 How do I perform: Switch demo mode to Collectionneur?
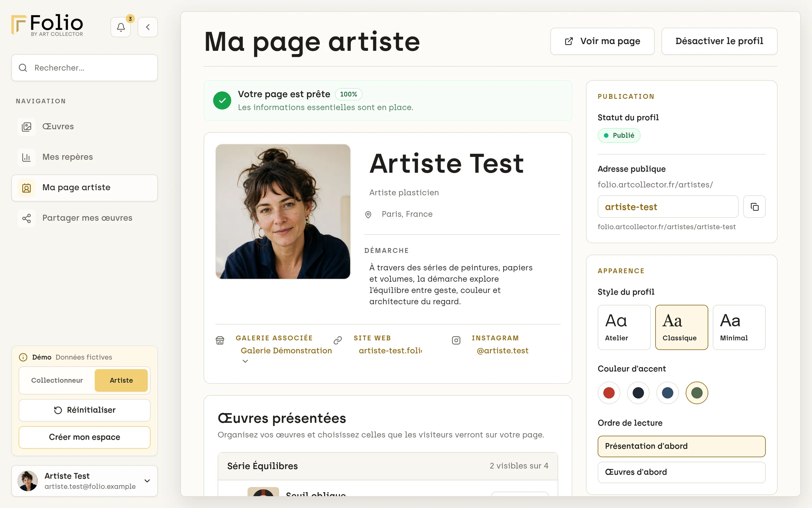pyautogui.click(x=57, y=380)
